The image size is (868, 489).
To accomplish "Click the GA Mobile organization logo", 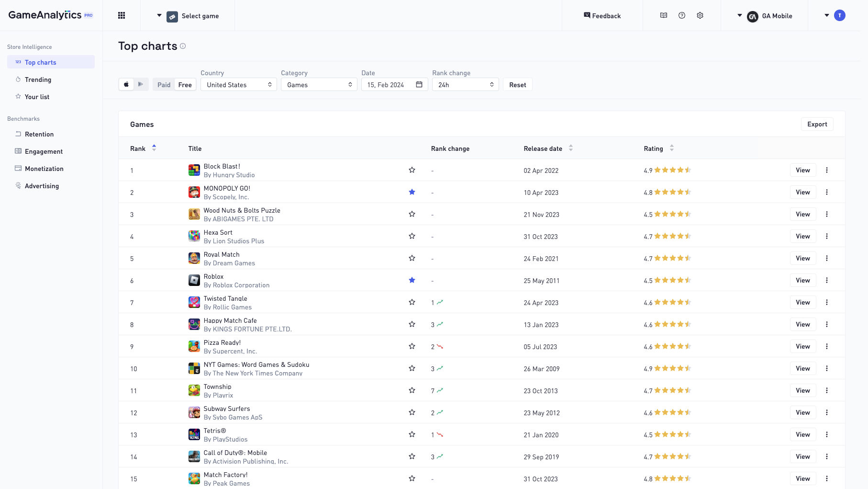I will [753, 16].
